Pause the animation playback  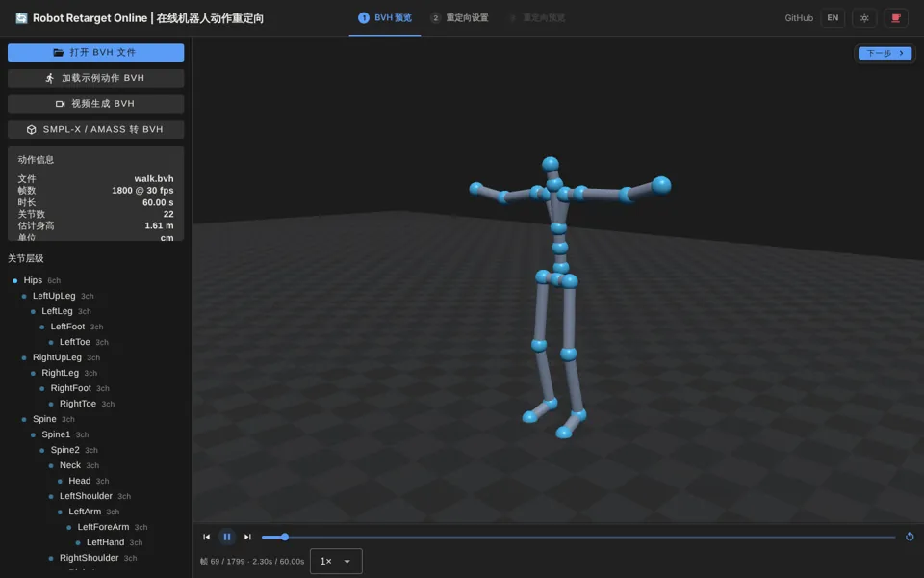[227, 537]
